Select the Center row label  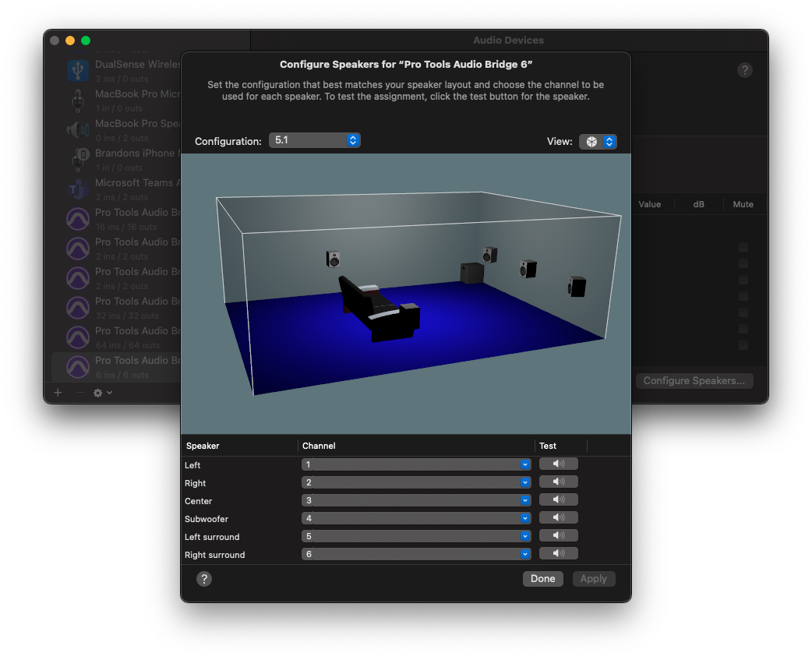pos(199,501)
